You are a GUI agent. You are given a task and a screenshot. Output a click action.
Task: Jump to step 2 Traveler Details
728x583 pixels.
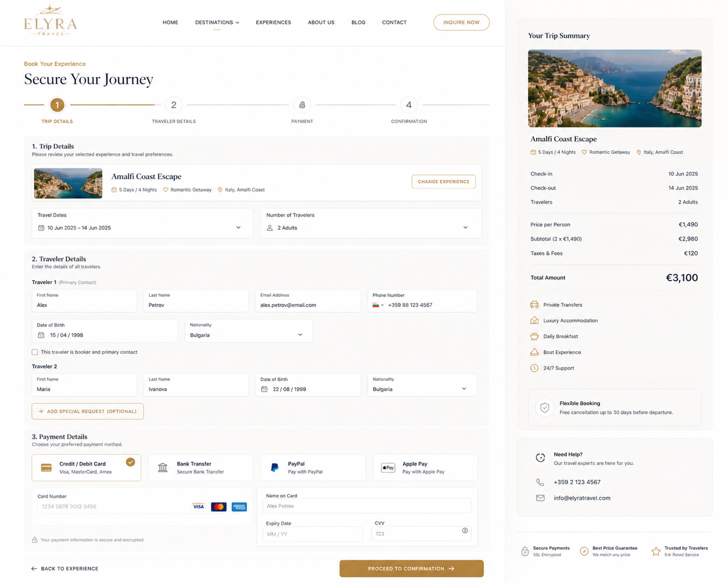(173, 105)
